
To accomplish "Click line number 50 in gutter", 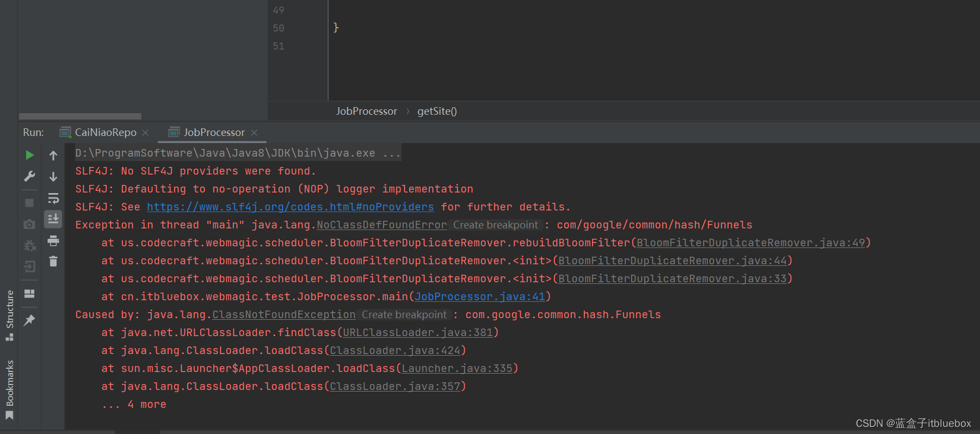I will pyautogui.click(x=279, y=28).
